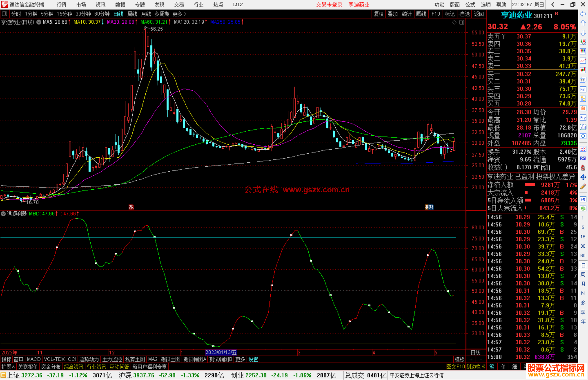Click the back arrow icon in right sidebar
The height and width of the screenshot is (380, 588).
[583, 14]
